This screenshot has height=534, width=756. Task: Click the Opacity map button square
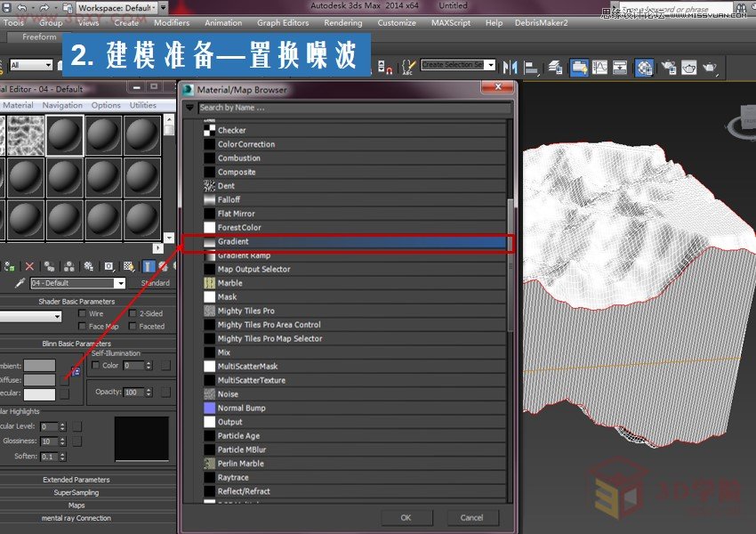coord(165,392)
